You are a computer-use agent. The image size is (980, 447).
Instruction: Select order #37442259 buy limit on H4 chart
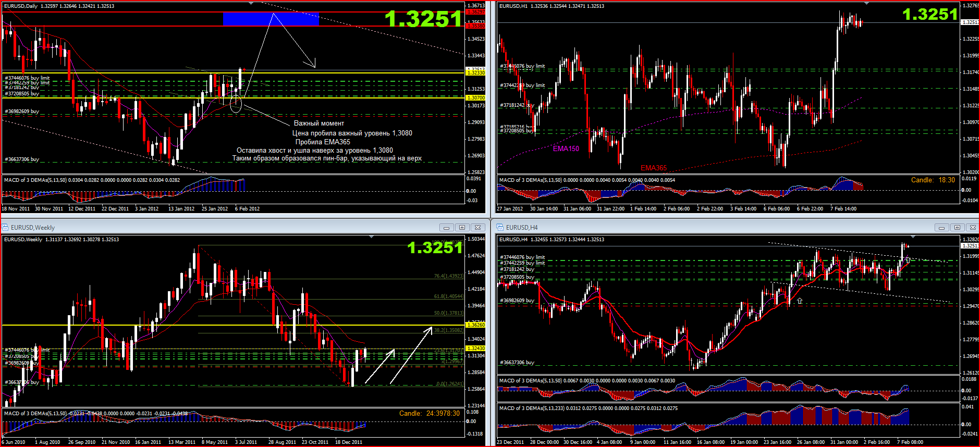[x=522, y=263]
